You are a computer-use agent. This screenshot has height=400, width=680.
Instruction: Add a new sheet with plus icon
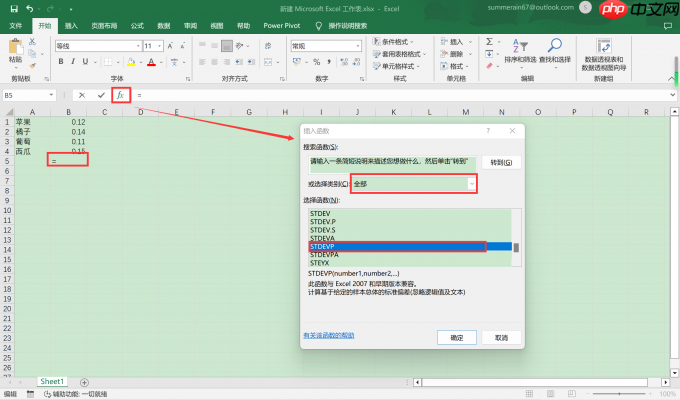[85, 382]
